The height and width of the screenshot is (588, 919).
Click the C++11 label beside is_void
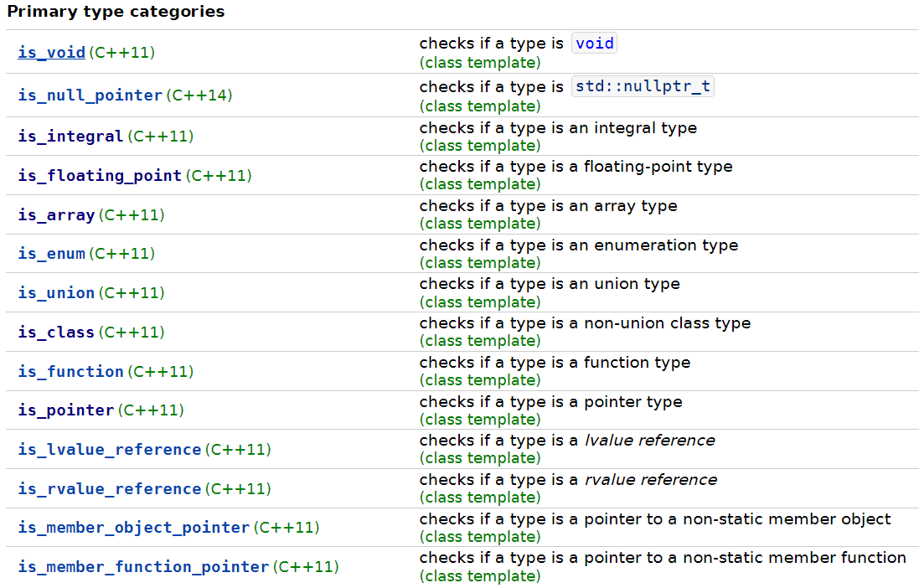tap(121, 52)
